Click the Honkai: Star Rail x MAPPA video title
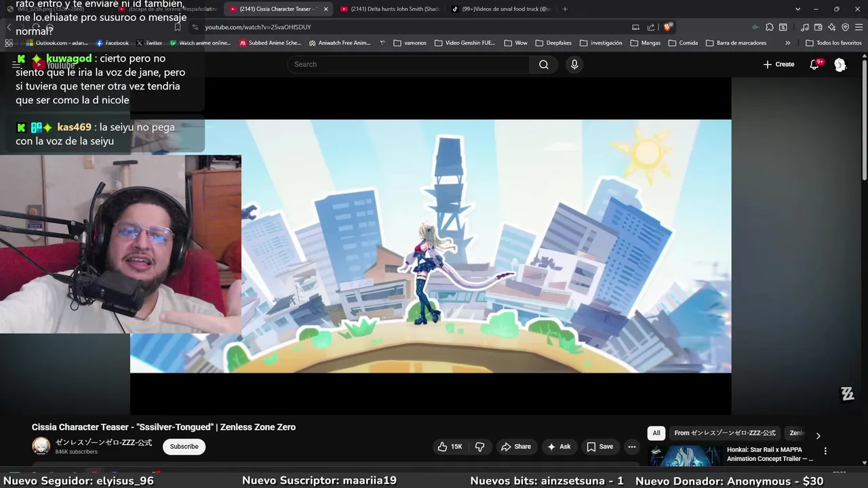Screen dimensions: 868x488 [x=770, y=454]
